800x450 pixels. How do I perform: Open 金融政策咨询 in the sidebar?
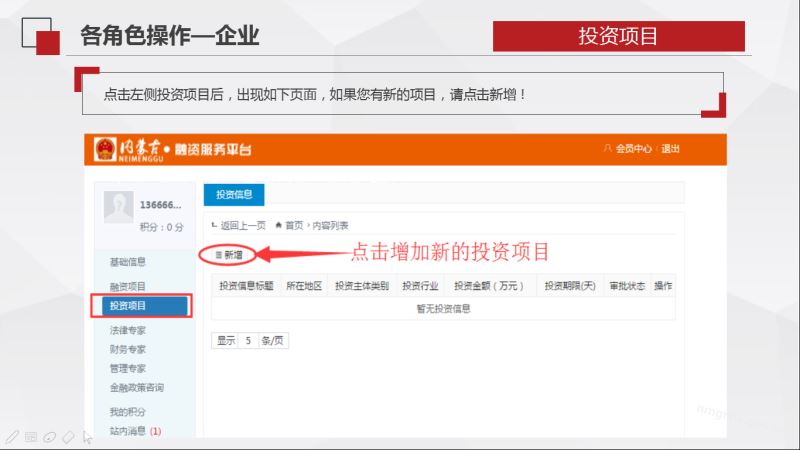(x=136, y=388)
